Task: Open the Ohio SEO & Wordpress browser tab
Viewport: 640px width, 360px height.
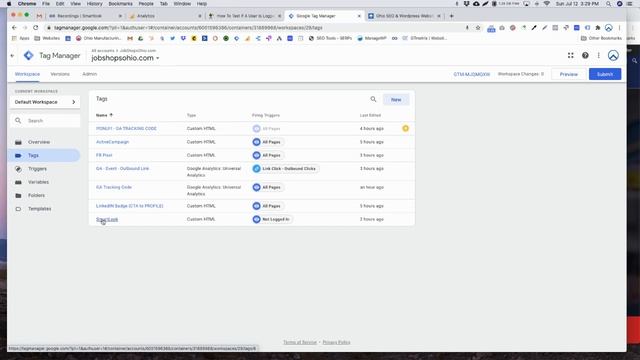Action: (x=404, y=16)
